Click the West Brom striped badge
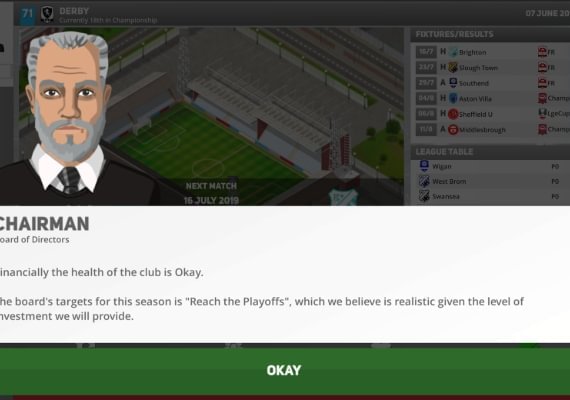The image size is (570, 400). pyautogui.click(x=424, y=181)
